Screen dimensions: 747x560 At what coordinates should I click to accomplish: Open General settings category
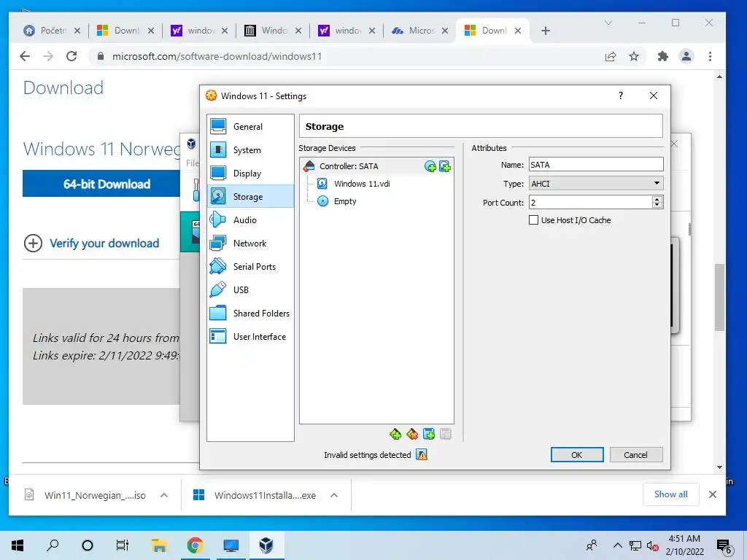coord(250,127)
